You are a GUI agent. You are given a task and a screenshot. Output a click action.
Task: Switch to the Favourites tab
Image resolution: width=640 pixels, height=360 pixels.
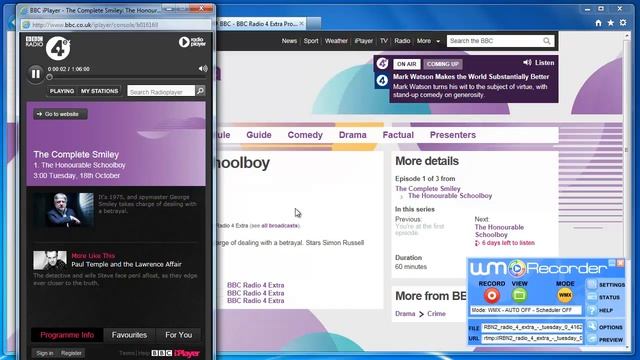(x=129, y=335)
